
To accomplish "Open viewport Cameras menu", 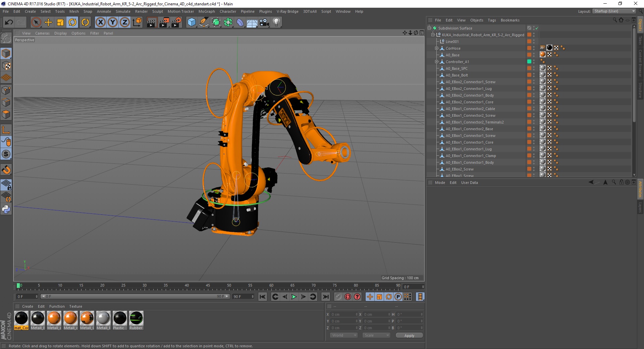I will coord(42,33).
